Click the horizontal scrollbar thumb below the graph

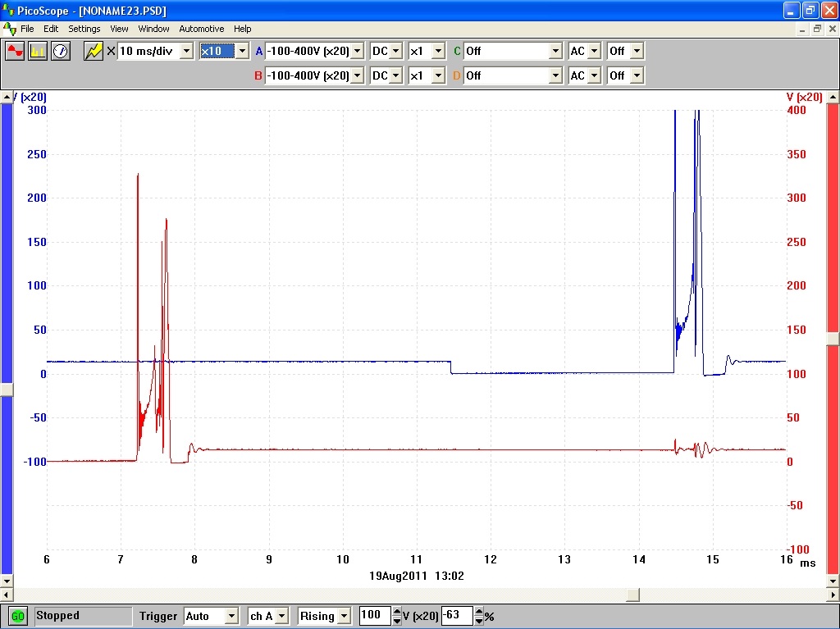[x=632, y=594]
